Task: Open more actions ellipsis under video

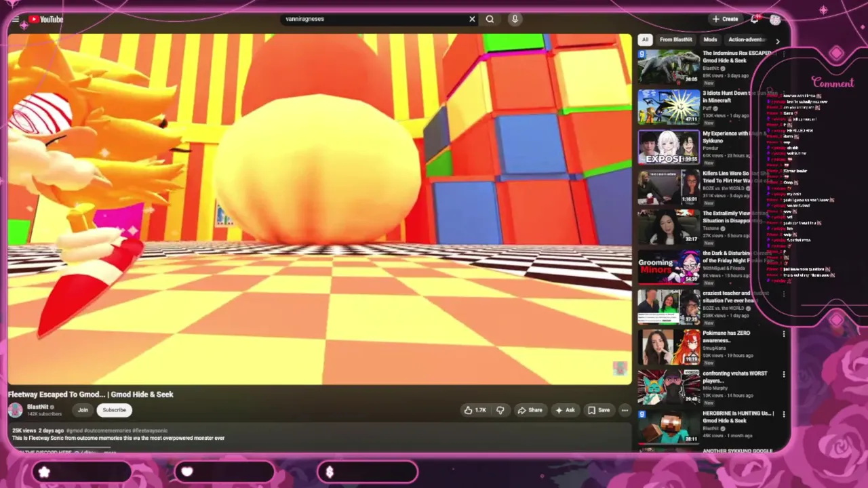Action: click(x=625, y=410)
